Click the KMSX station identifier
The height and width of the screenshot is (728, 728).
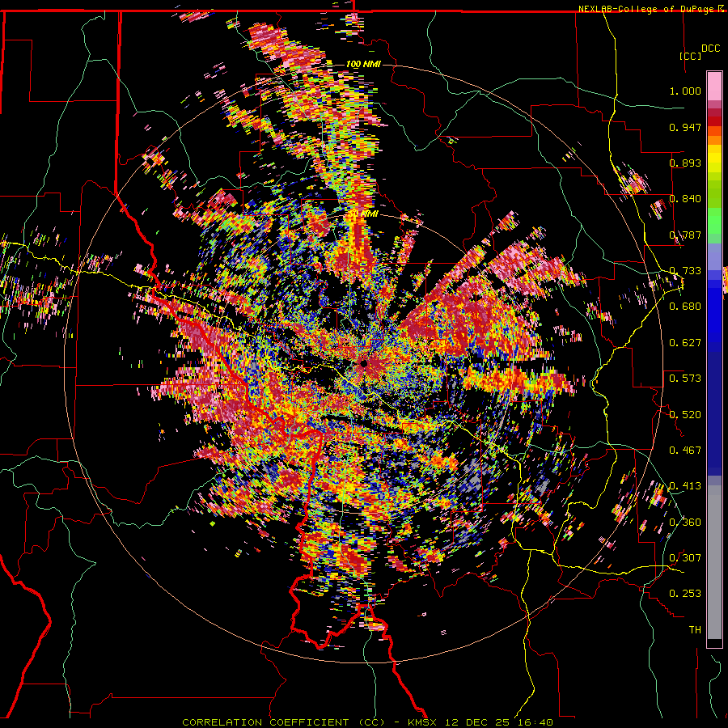(x=422, y=722)
